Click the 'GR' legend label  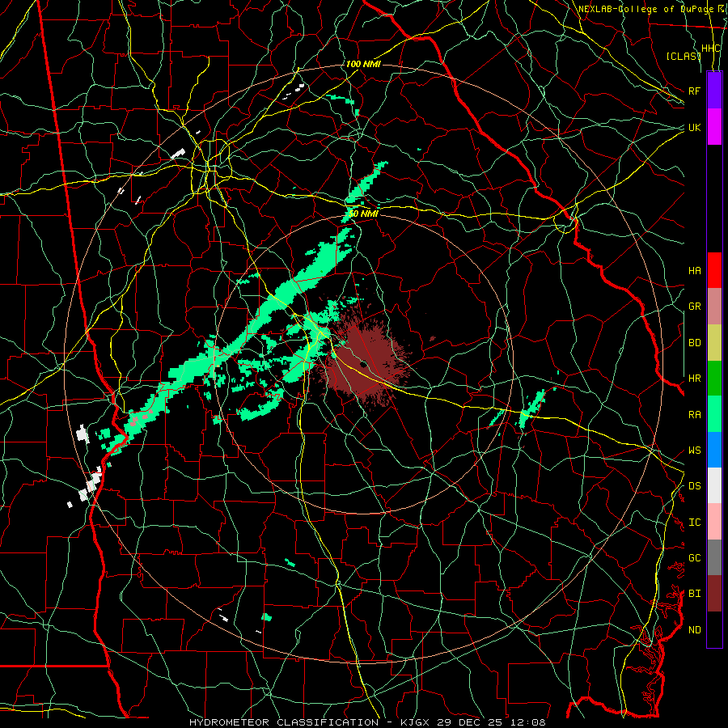click(694, 307)
